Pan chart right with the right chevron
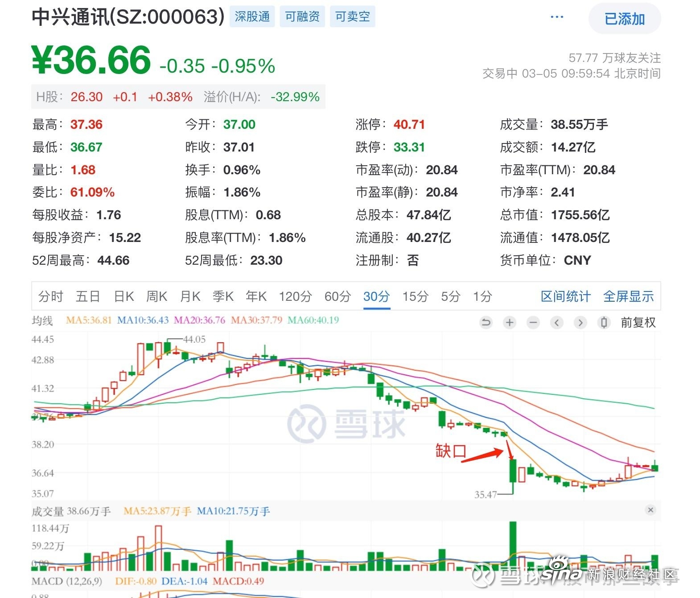The height and width of the screenshot is (598, 700). [580, 322]
